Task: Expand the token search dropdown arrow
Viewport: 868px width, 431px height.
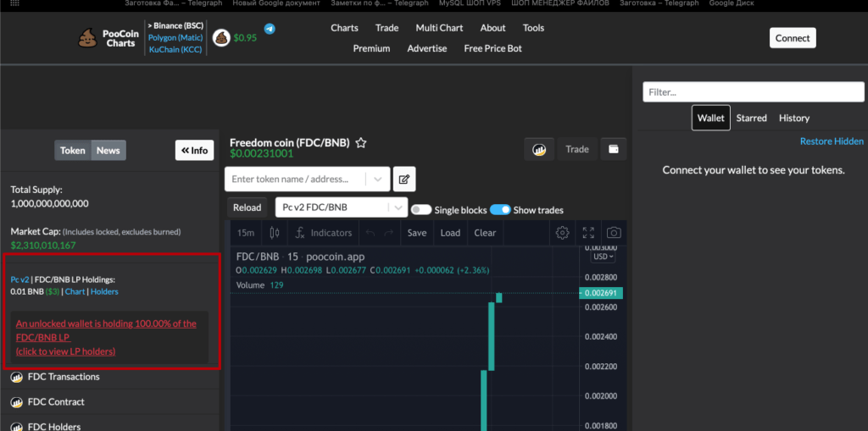Action: [x=378, y=180]
